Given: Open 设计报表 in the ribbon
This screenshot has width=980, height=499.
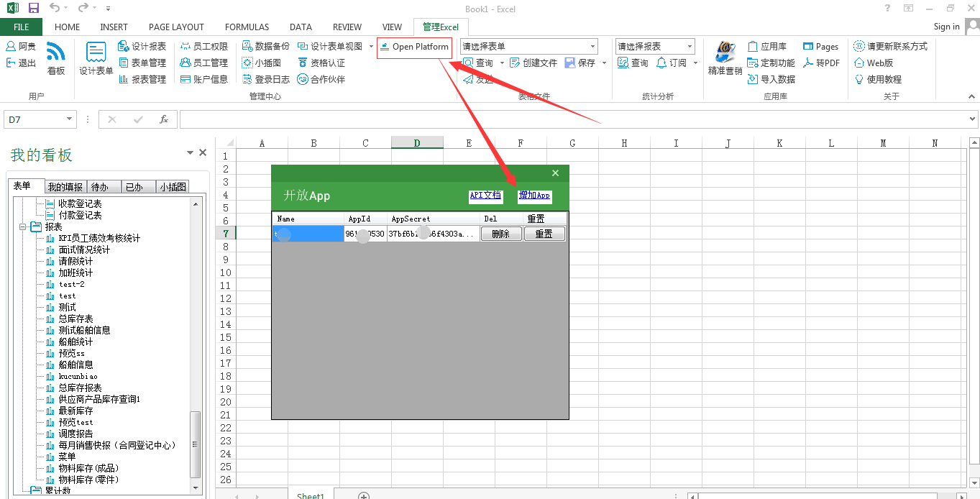Looking at the screenshot, I should pos(142,46).
